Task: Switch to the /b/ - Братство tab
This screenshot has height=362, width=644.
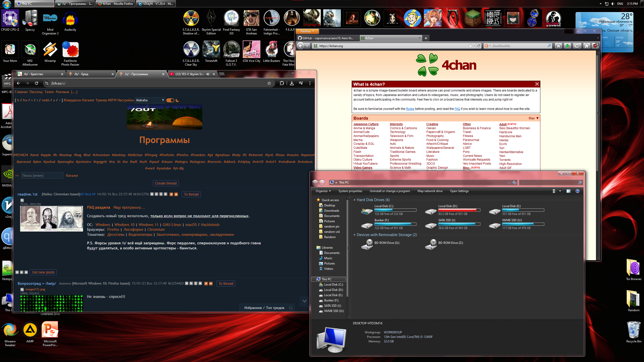Action: click(x=40, y=74)
